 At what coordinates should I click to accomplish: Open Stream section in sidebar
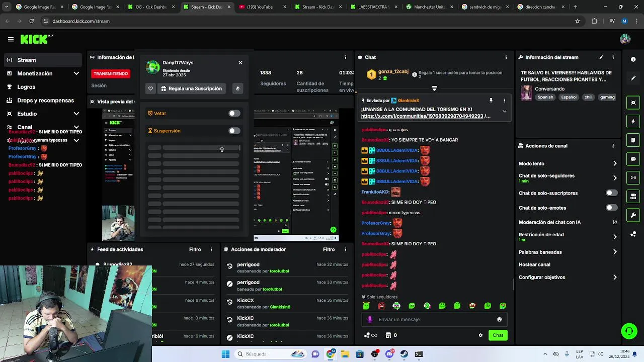coord(42,60)
